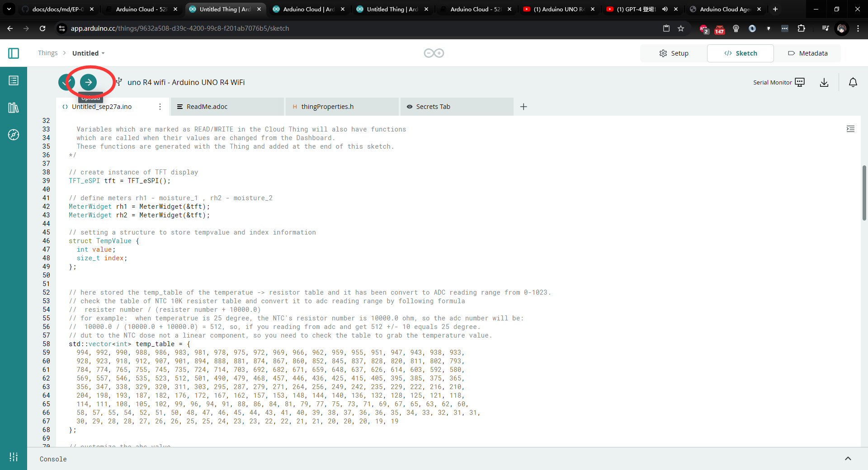Open a new browser tab

(775, 9)
